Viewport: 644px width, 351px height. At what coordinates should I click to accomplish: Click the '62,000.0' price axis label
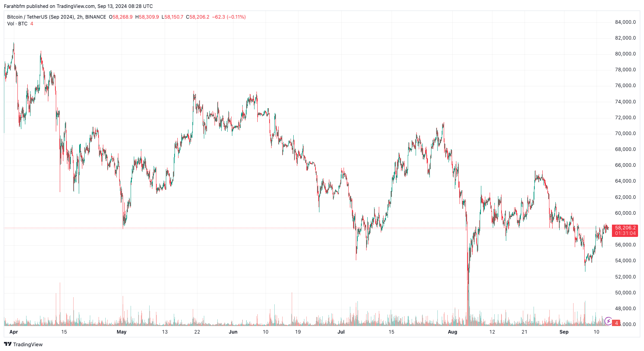[x=625, y=197]
